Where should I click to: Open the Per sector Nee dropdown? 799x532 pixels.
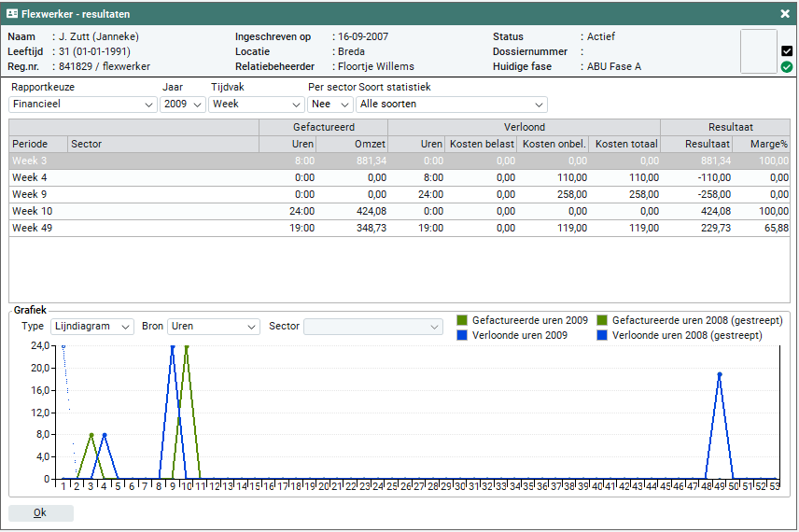click(x=329, y=105)
